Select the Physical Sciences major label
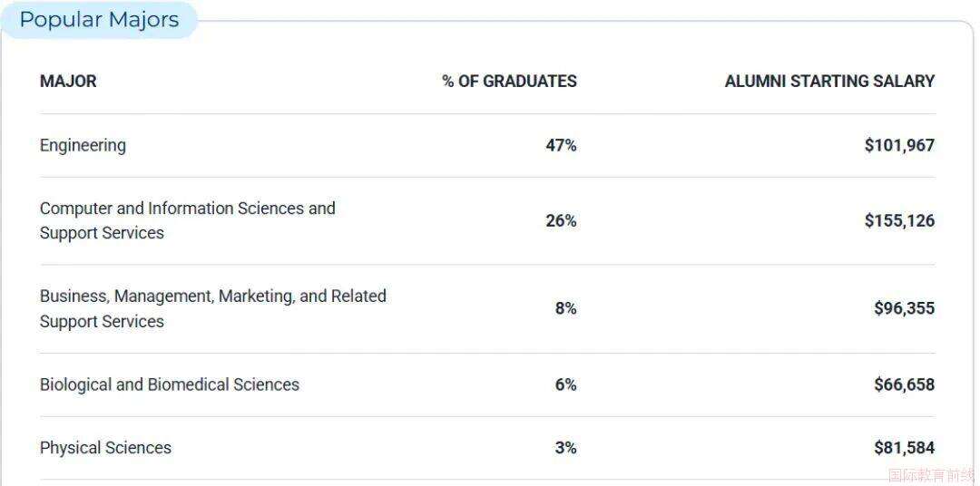 pos(105,448)
